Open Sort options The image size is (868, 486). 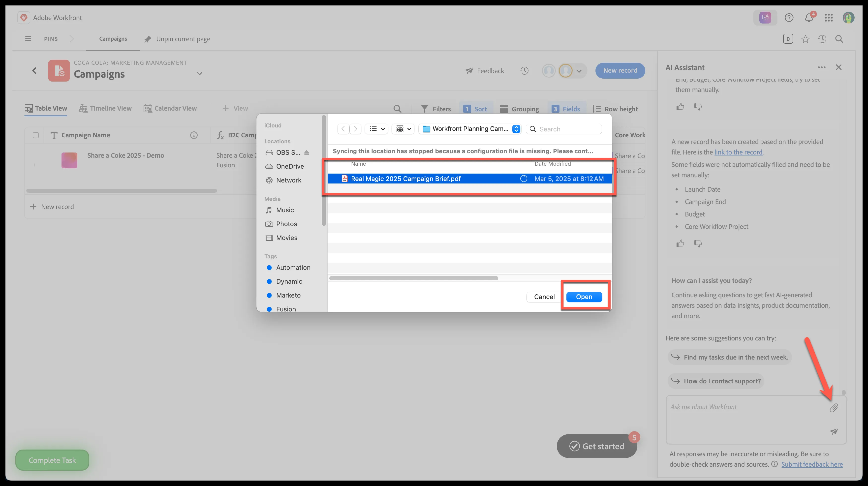[x=475, y=109]
